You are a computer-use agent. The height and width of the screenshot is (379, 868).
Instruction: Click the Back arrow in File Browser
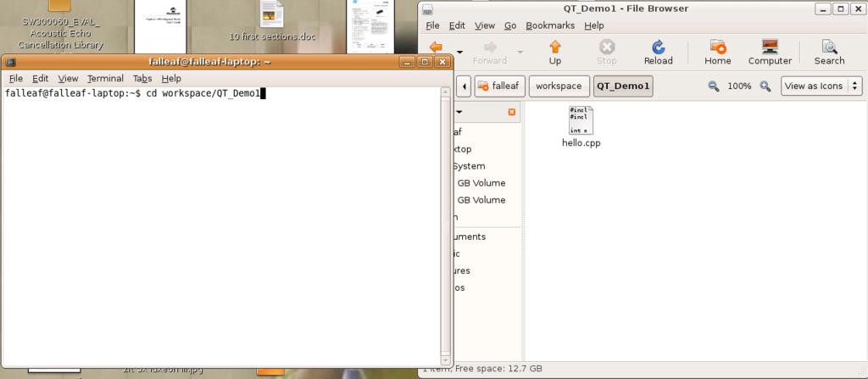click(437, 47)
